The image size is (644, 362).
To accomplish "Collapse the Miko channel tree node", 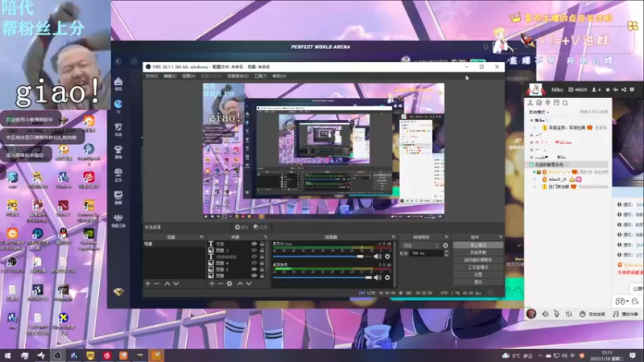I will click(x=531, y=120).
